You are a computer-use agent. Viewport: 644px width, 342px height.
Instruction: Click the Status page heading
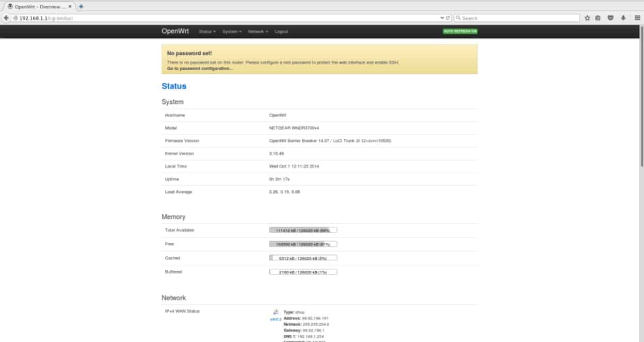point(174,86)
